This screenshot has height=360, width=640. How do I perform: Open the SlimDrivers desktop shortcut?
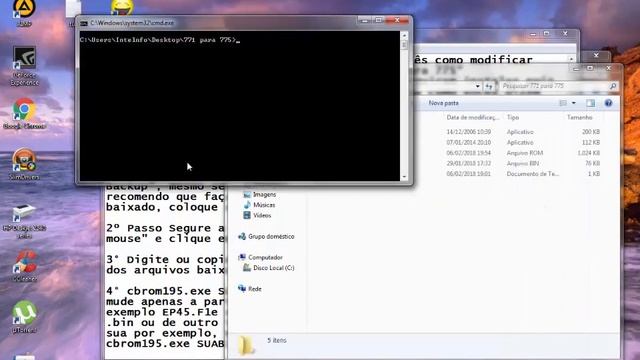tap(24, 164)
